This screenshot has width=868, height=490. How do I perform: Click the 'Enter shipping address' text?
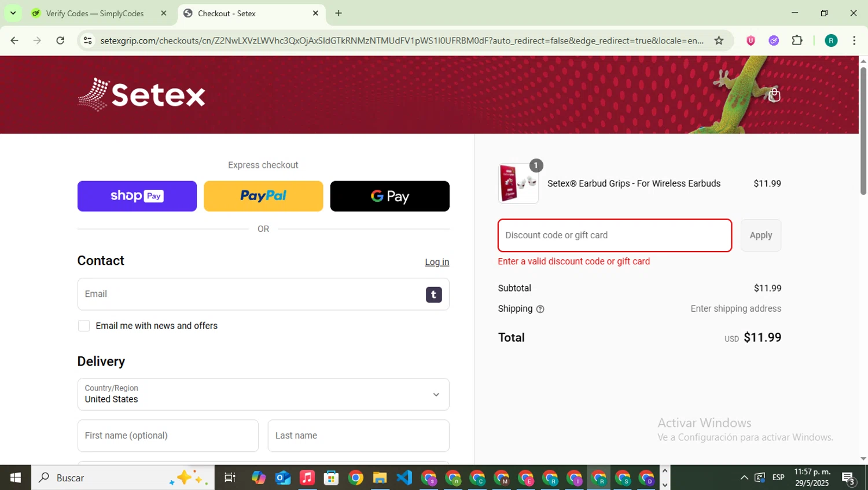tap(736, 309)
